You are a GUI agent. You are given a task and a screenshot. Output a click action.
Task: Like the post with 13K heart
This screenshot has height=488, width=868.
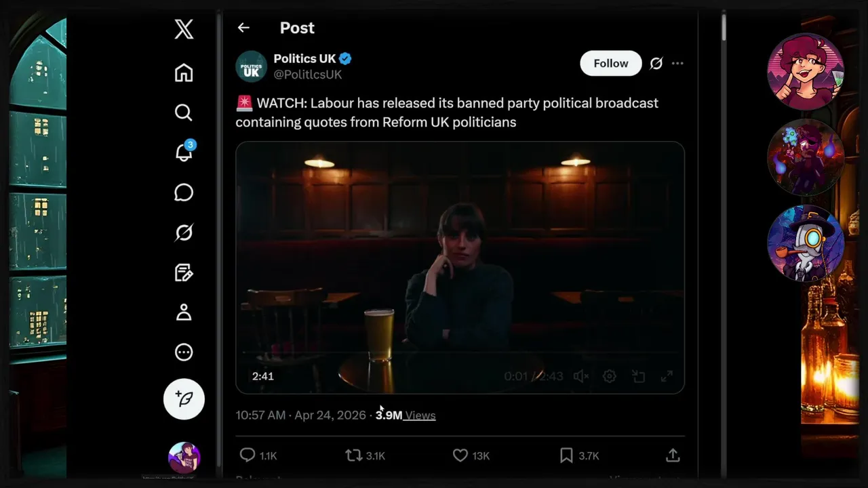point(471,455)
